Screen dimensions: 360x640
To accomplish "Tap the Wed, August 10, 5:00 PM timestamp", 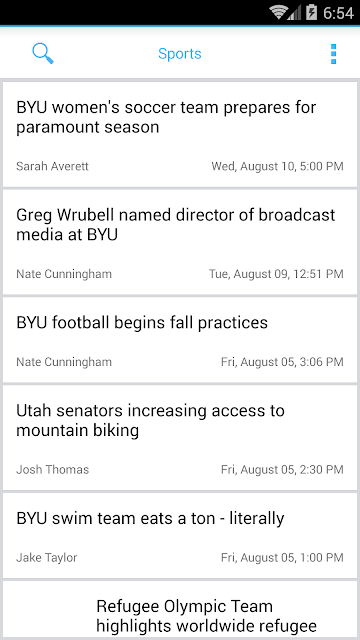I will 278,167.
